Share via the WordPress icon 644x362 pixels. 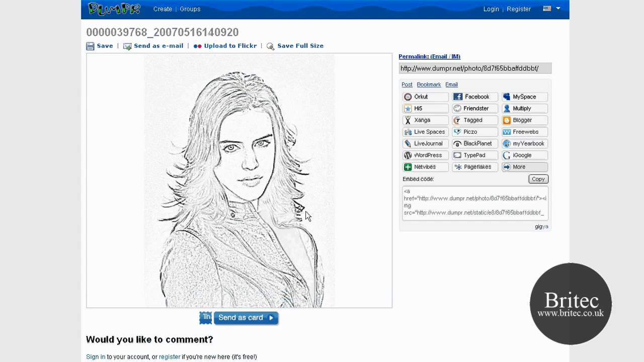point(408,155)
